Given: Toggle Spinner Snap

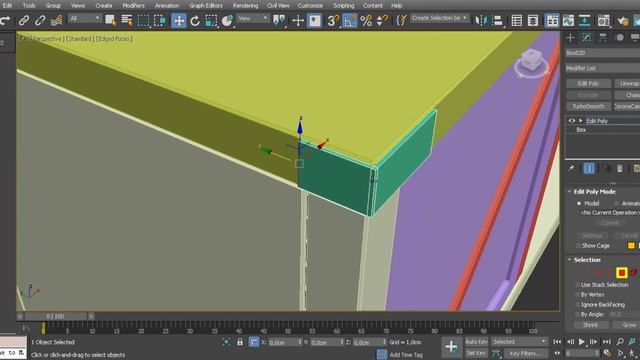Looking at the screenshot, I should click(x=382, y=20).
